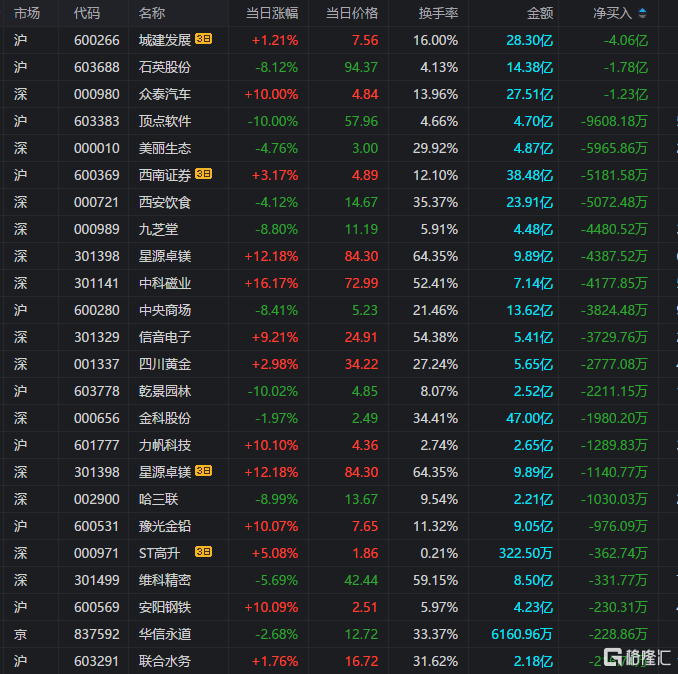Select stock name 四川黄金
Viewport: 678px width, 674px height.
coord(165,364)
